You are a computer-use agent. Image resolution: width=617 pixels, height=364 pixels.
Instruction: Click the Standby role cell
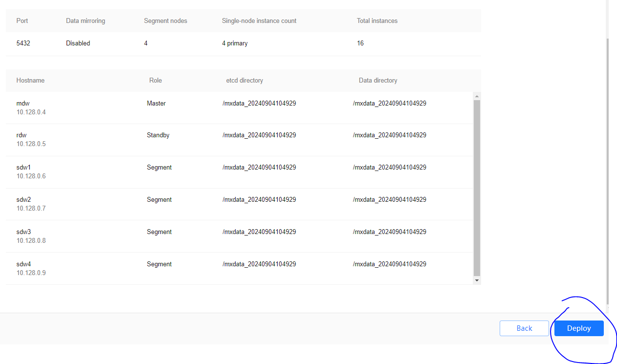point(158,135)
